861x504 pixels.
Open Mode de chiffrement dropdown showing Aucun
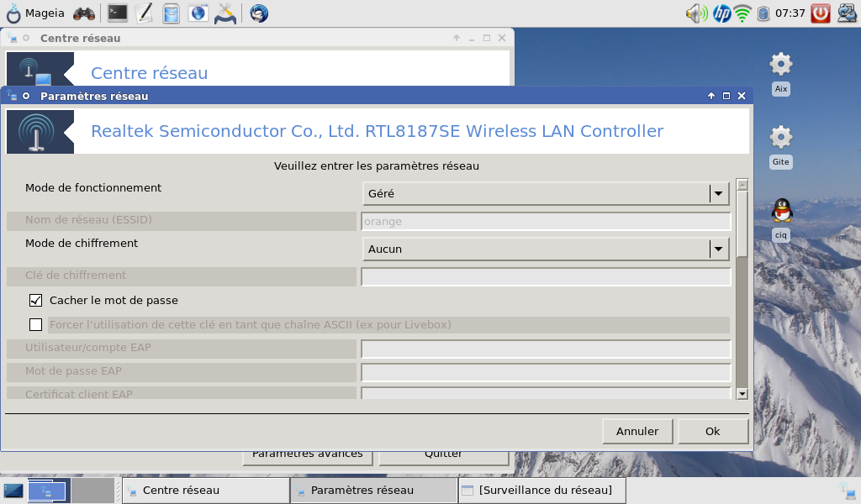[x=546, y=249]
